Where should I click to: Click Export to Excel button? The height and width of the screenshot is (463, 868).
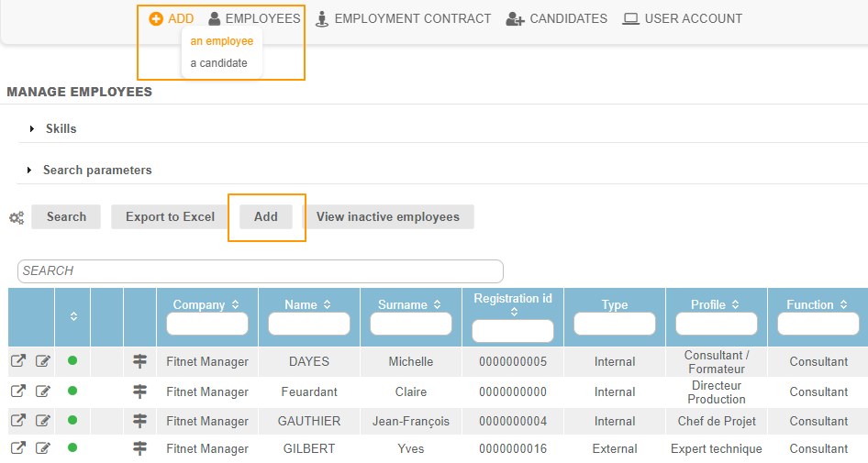170,216
